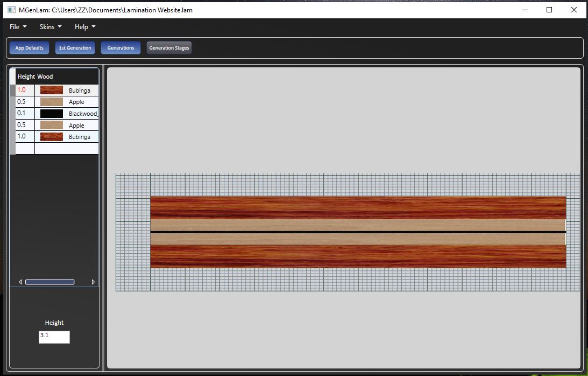The height and width of the screenshot is (376, 588).
Task: Click the total Height field showing 3.1
Action: (x=54, y=337)
